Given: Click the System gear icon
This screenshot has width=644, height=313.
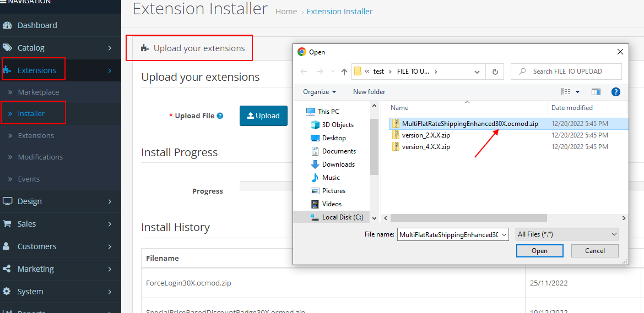Looking at the screenshot, I should pyautogui.click(x=7, y=292).
